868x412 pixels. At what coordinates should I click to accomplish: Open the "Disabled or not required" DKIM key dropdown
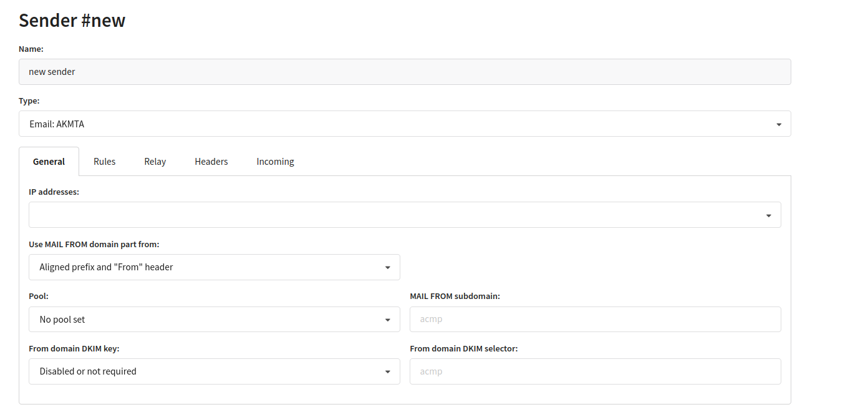click(x=206, y=371)
